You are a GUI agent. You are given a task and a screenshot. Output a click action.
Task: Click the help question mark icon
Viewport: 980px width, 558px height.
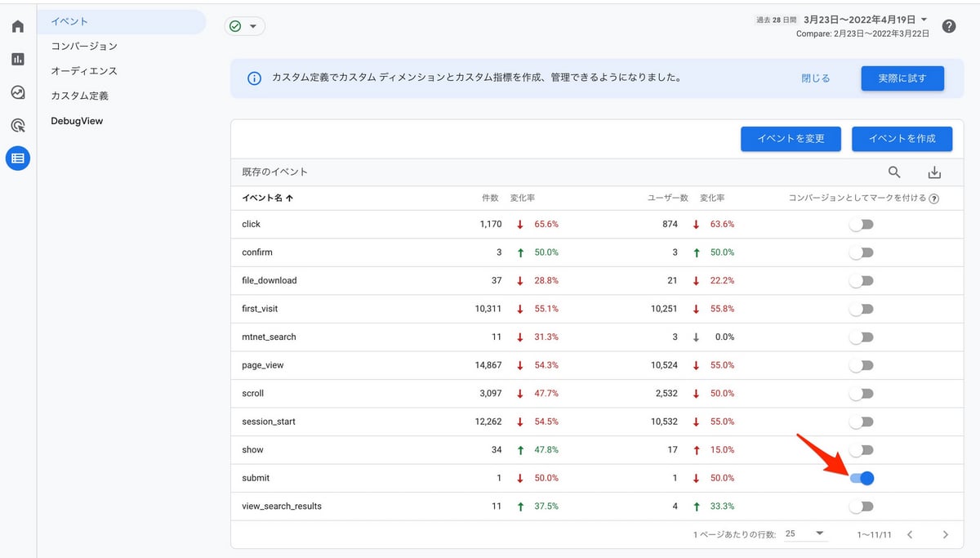tap(948, 26)
